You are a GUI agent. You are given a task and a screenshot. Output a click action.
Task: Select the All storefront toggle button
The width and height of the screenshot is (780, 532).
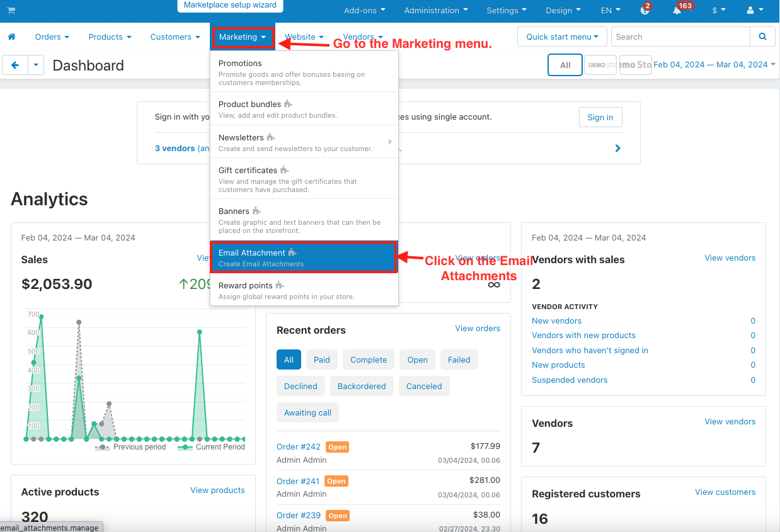pos(565,65)
